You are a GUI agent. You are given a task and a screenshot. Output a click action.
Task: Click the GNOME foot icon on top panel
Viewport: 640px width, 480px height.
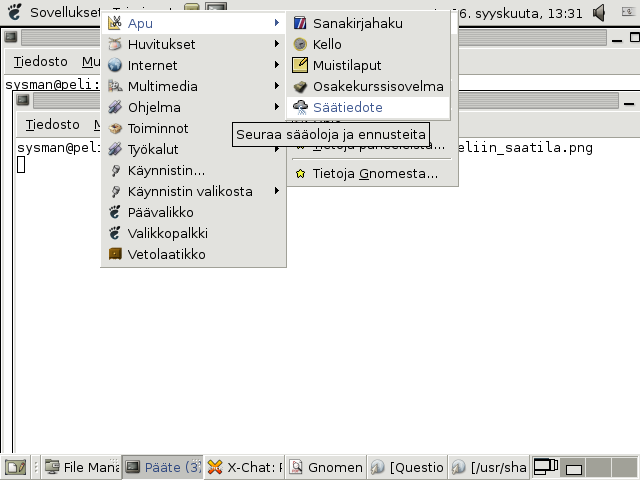(x=15, y=12)
